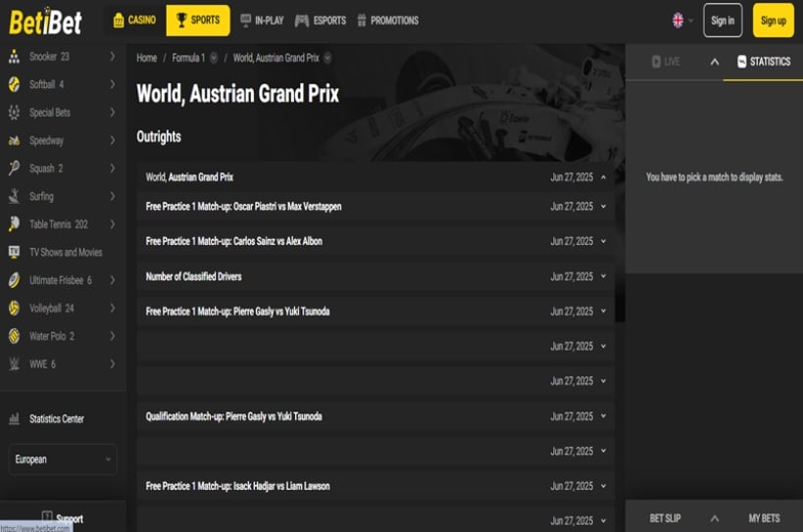Click the Squash racket icon
This screenshot has height=532, width=803.
point(15,169)
